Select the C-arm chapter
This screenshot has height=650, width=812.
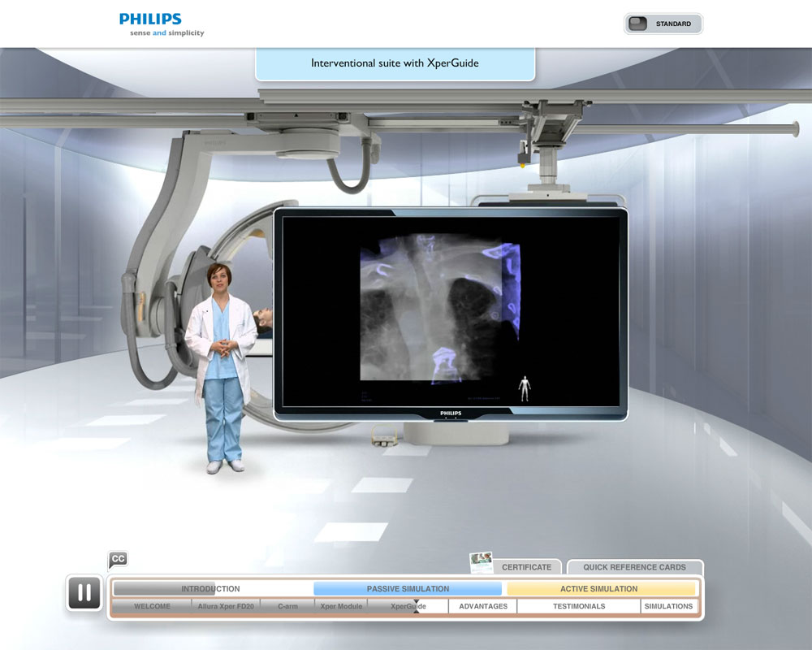click(286, 605)
